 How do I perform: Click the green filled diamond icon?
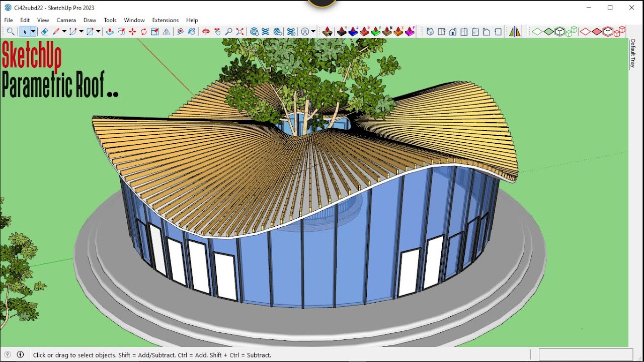(x=549, y=32)
